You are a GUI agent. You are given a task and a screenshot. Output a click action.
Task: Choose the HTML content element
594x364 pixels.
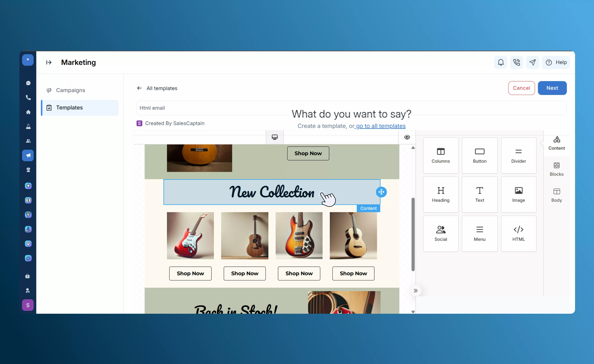(518, 234)
